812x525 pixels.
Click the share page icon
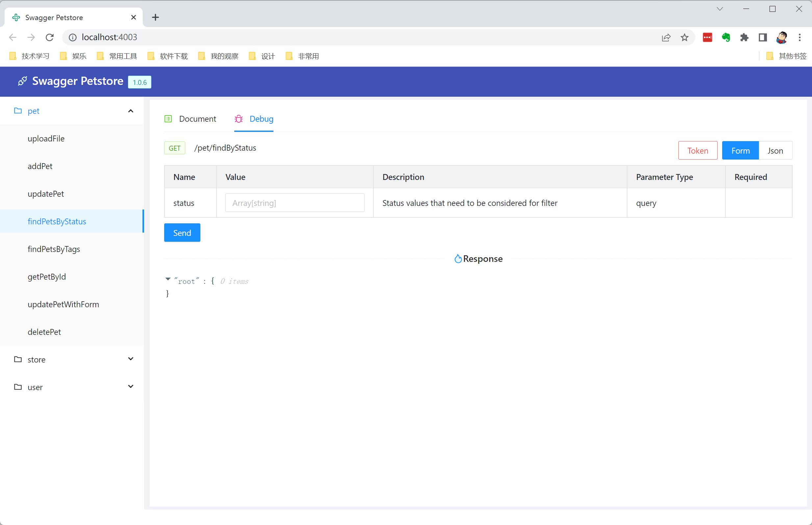666,37
